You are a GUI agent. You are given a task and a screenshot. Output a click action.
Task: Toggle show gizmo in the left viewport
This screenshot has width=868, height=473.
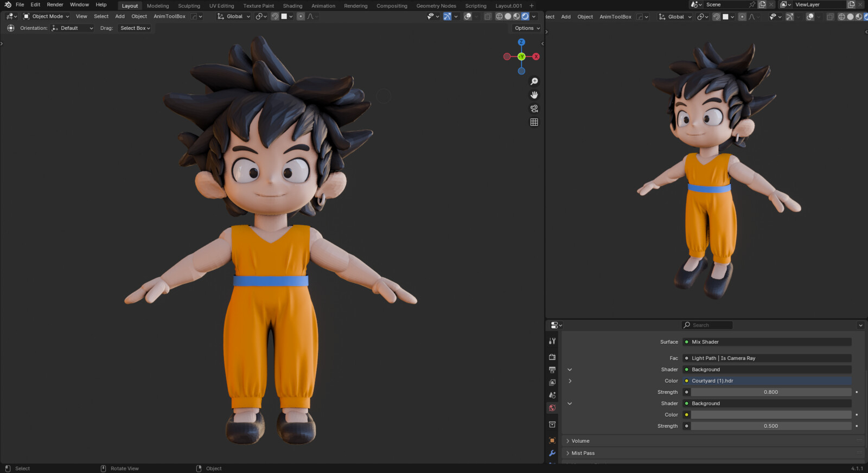pyautogui.click(x=447, y=16)
